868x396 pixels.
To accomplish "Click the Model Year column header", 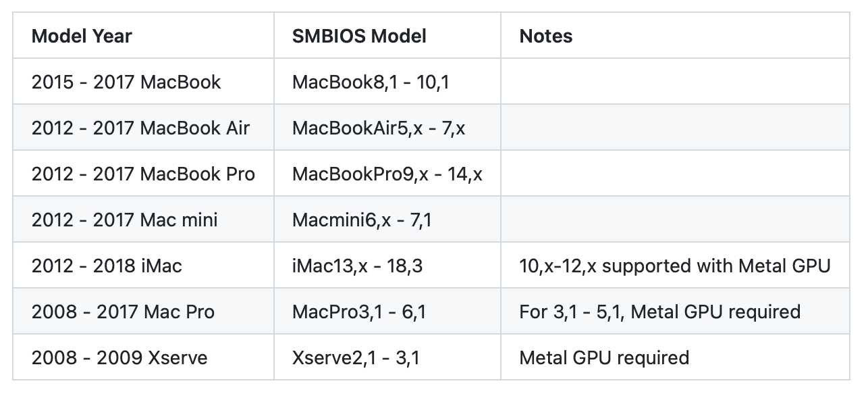I will (x=82, y=36).
